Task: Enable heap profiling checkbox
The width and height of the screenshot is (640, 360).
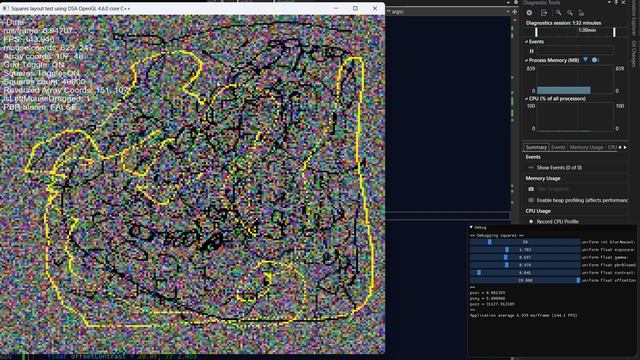Action: tap(531, 200)
